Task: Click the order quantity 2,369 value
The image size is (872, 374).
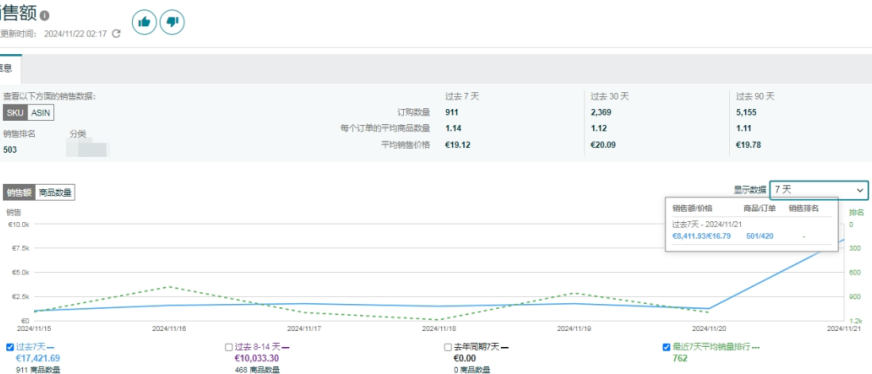Action: 601,112
